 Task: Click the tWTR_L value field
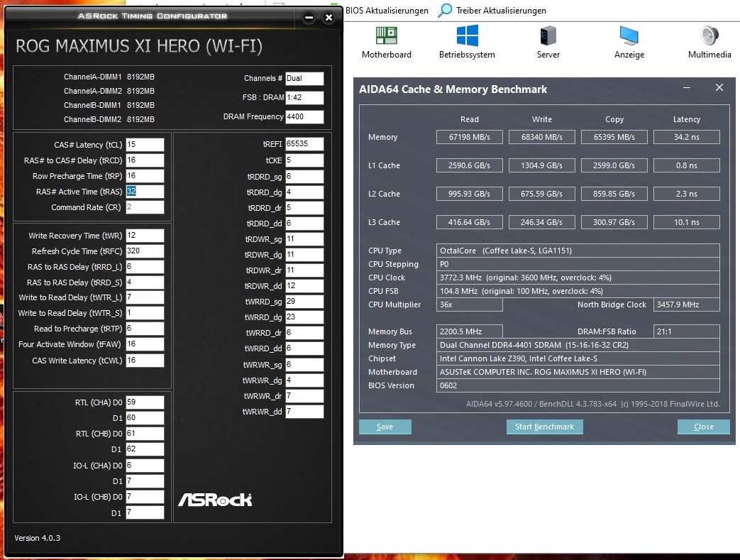[x=145, y=297]
